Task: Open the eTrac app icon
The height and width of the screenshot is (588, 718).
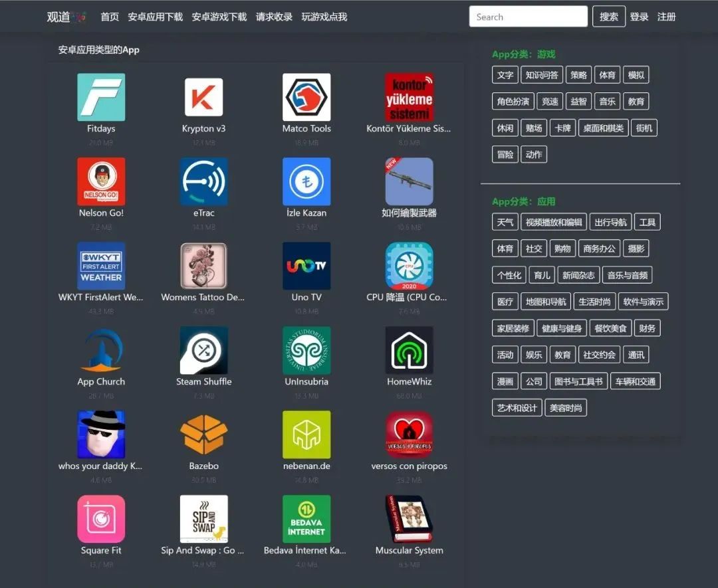Action: point(204,181)
